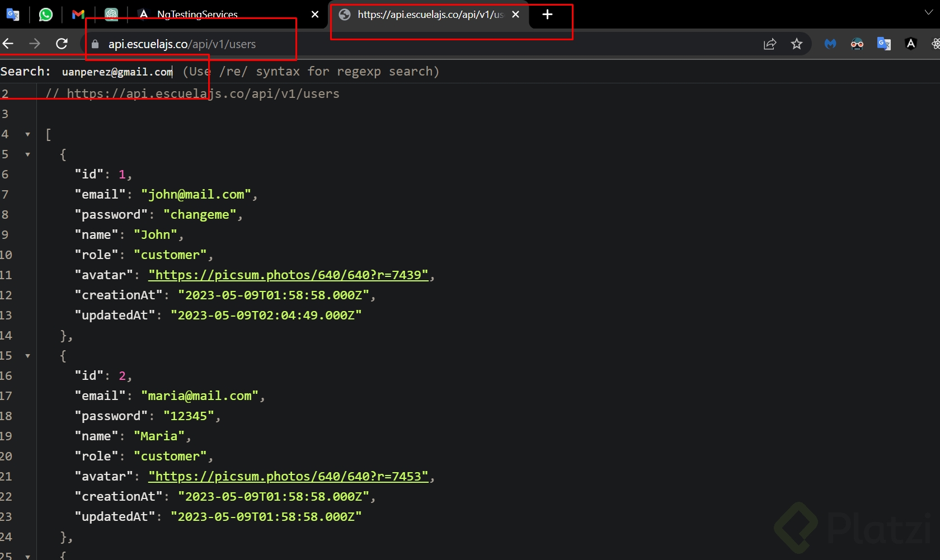This screenshot has height=560, width=940.
Task: Click the regexp syntax hint text
Action: (311, 72)
